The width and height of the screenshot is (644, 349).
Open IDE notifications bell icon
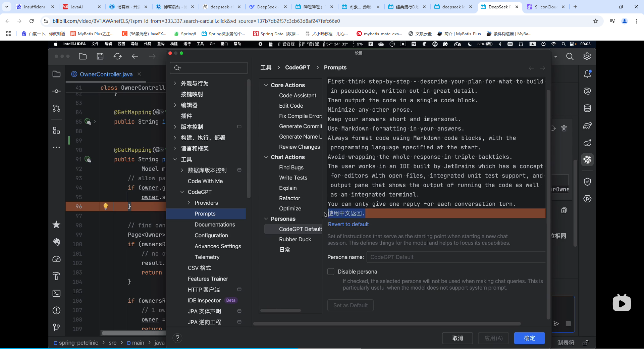click(x=587, y=74)
